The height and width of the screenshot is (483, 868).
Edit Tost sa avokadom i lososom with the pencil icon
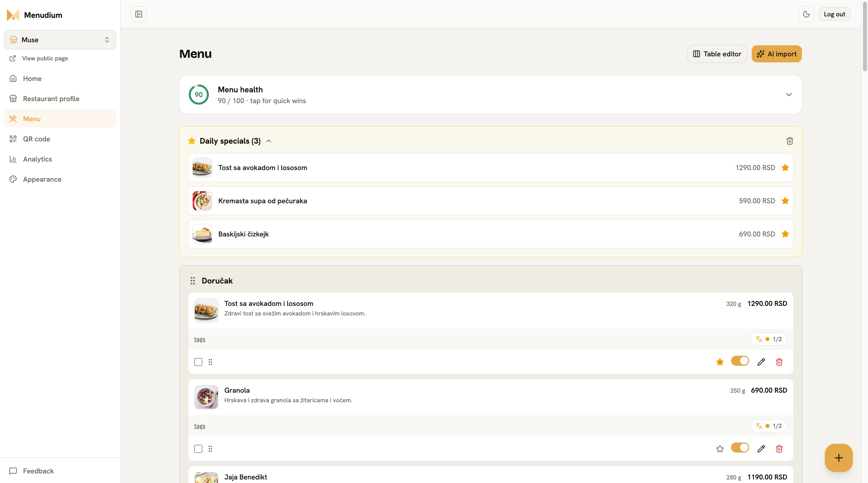click(761, 362)
